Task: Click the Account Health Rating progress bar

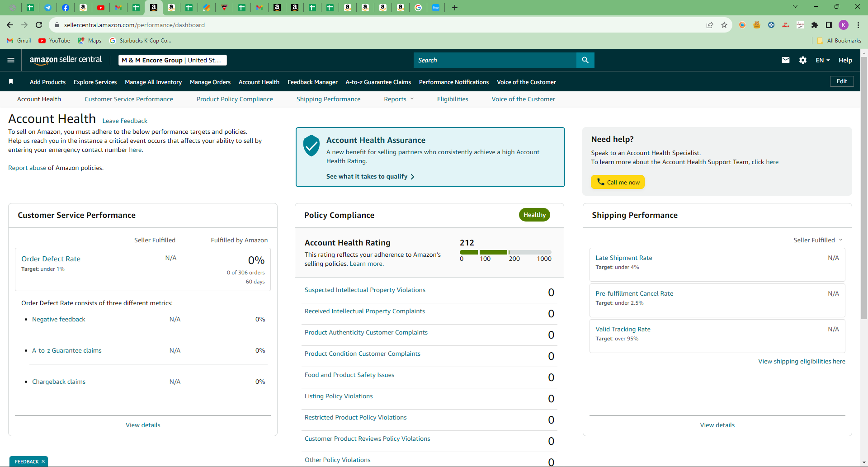Action: [x=505, y=252]
